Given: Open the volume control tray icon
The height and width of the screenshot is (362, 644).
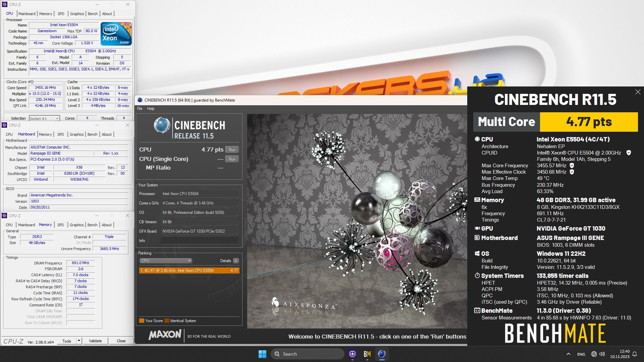Looking at the screenshot, I should 602,354.
